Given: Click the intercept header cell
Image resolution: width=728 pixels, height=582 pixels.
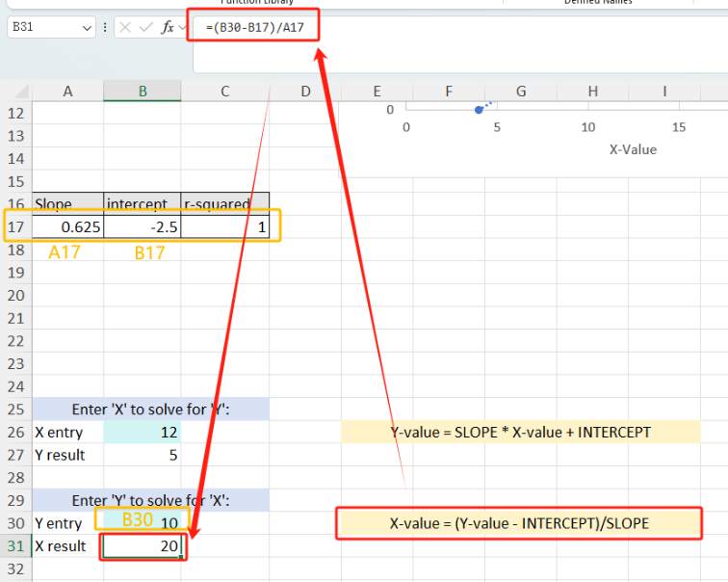Looking at the screenshot, I should (143, 204).
